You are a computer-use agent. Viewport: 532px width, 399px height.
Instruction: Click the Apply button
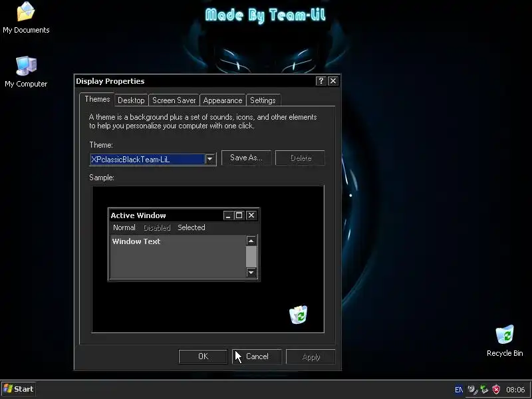tap(311, 357)
